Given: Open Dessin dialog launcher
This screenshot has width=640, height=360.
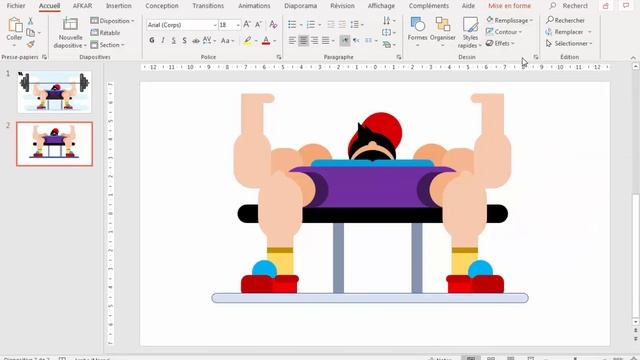Looking at the screenshot, I should [536, 57].
